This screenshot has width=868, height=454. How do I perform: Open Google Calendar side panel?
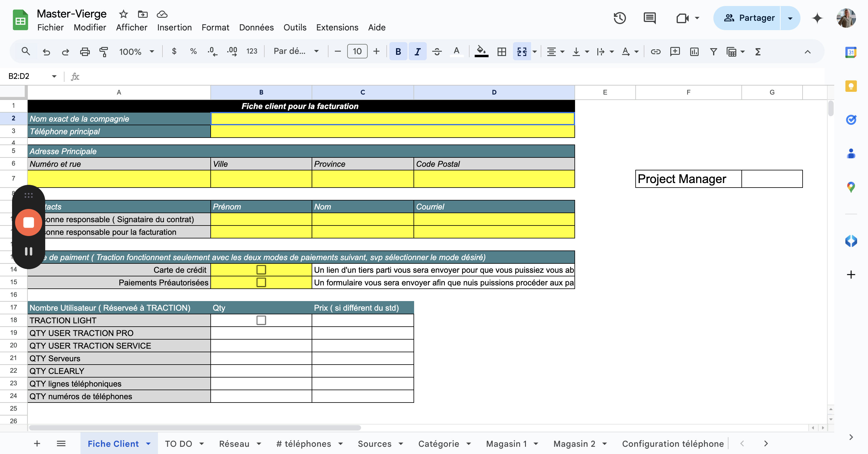851,52
